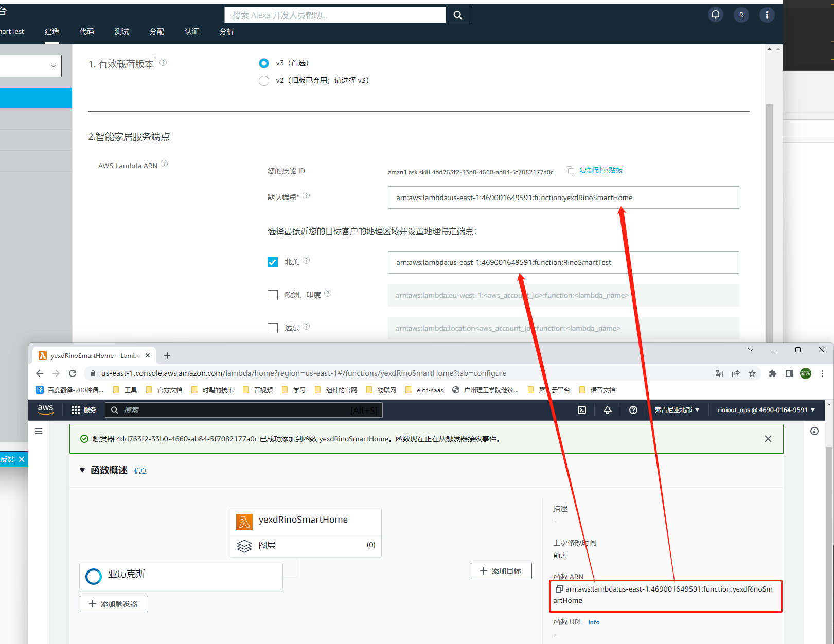This screenshot has width=834, height=644.
Task: Focus the AWS console search box
Action: click(x=244, y=410)
